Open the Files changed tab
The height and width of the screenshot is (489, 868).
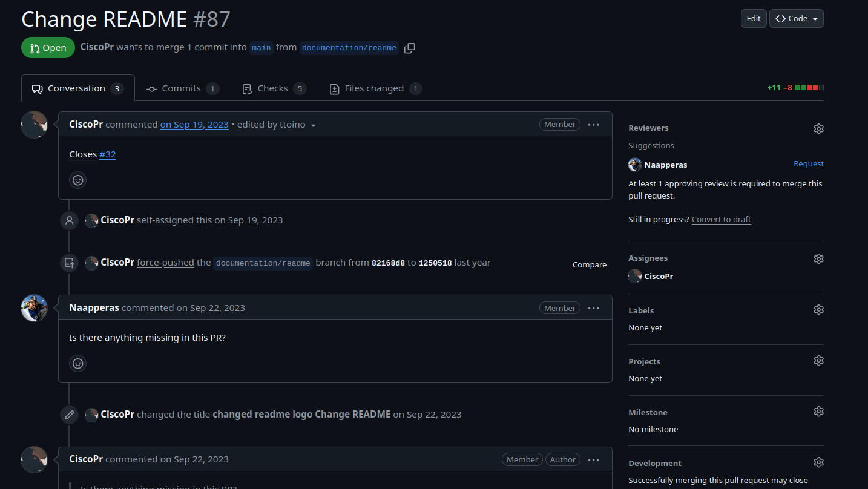click(375, 88)
